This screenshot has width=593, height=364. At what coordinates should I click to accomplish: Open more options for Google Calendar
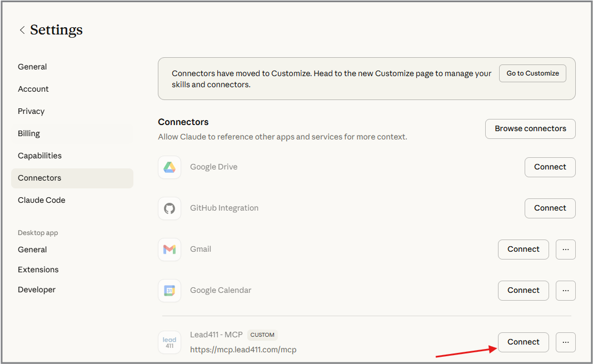pyautogui.click(x=565, y=291)
